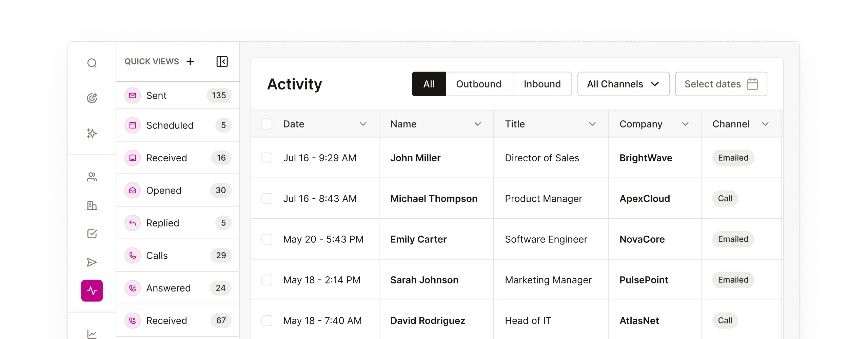Switch to the Inbound tab
The height and width of the screenshot is (339, 868).
coord(542,84)
